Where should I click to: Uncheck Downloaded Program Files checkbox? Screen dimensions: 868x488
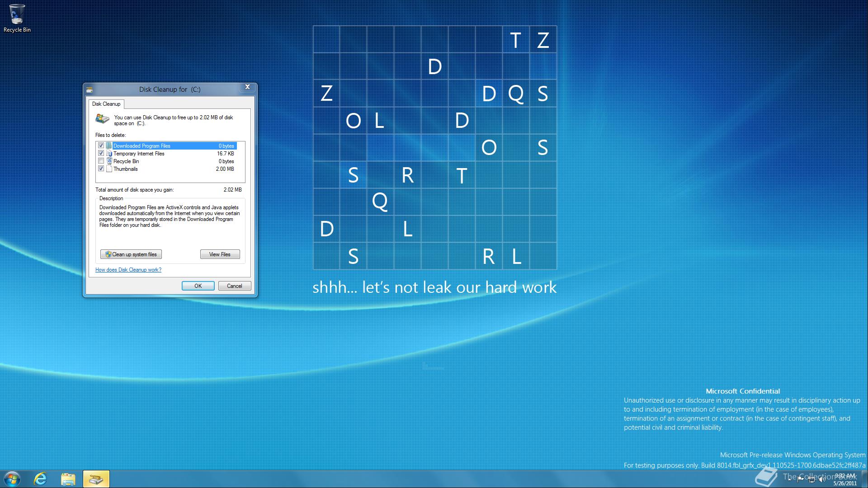click(x=101, y=145)
